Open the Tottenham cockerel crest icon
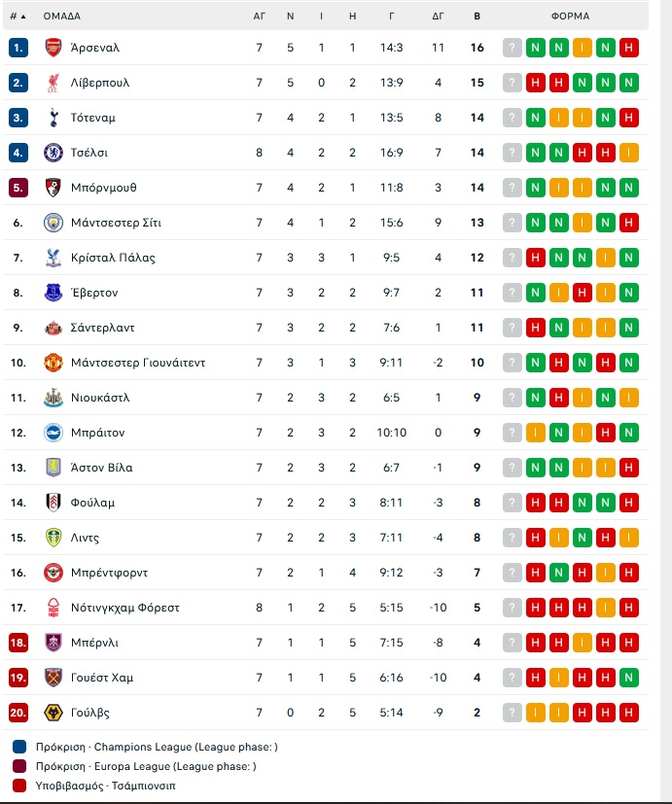672x804 pixels. (53, 118)
